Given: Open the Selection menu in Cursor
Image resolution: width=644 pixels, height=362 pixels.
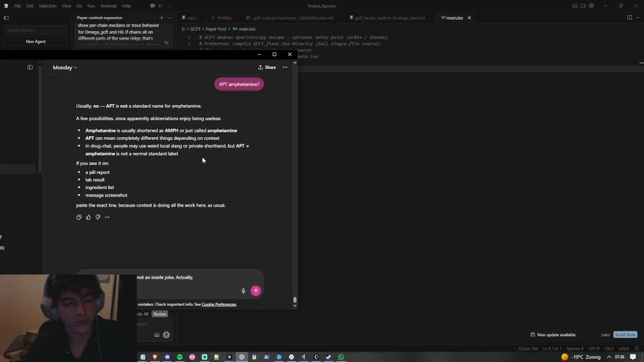Looking at the screenshot, I should 47,6.
